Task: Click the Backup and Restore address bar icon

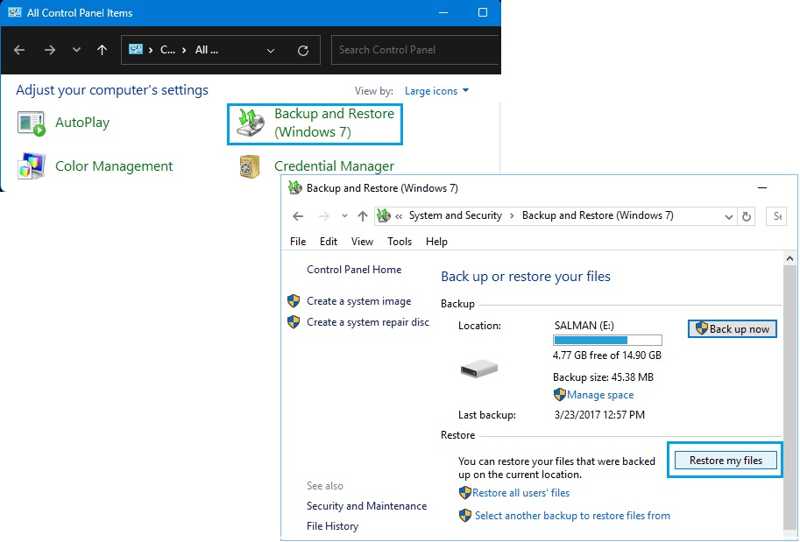Action: tap(384, 216)
